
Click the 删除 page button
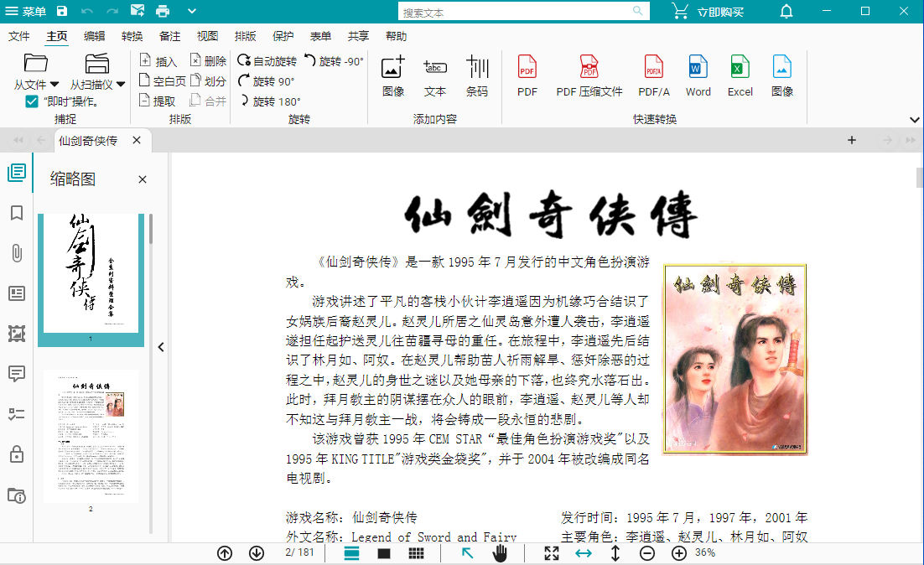pyautogui.click(x=209, y=61)
